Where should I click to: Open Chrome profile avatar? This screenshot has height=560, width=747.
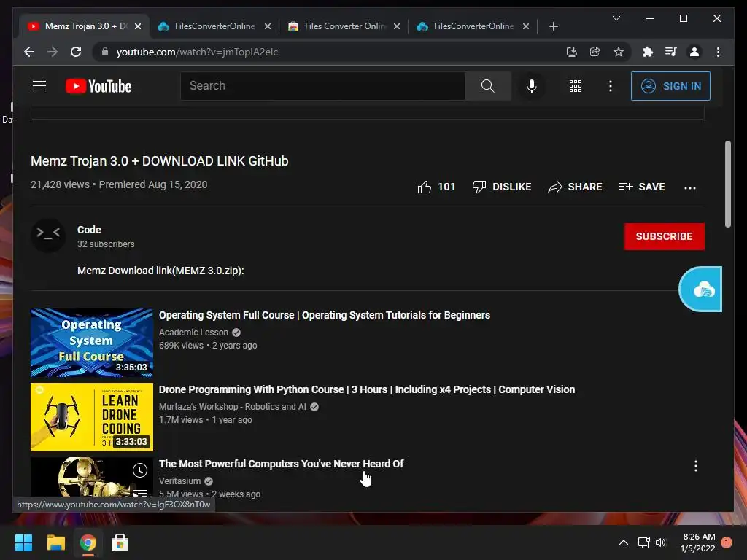pyautogui.click(x=694, y=52)
